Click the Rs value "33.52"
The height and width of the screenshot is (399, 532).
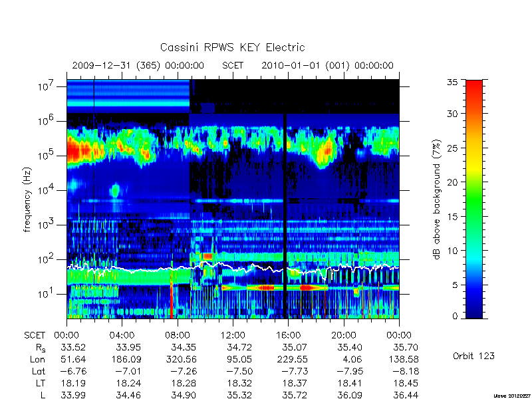(x=73, y=347)
